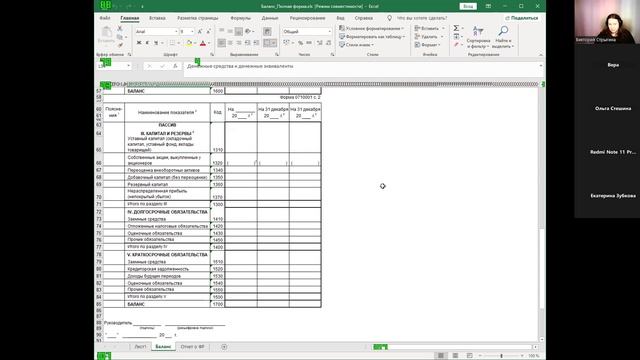Toggle italic formatting (К)
Image resolution: width=640 pixels, height=360 pixels.
[x=147, y=43]
